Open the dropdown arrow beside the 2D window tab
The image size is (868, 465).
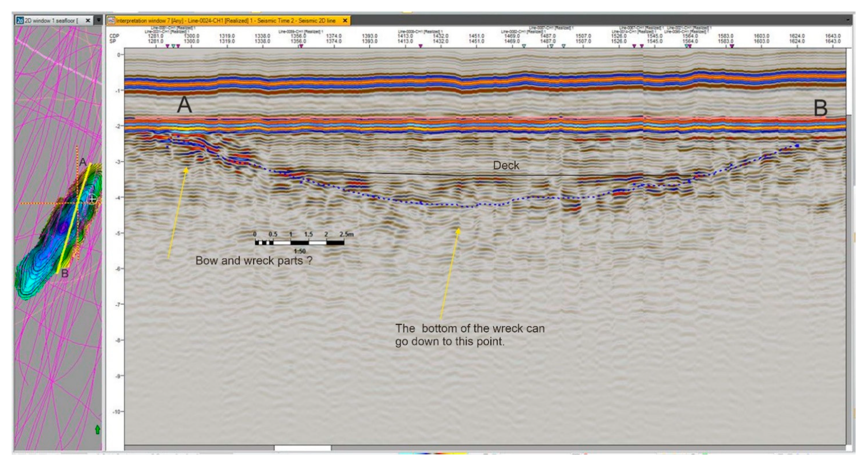tap(99, 20)
